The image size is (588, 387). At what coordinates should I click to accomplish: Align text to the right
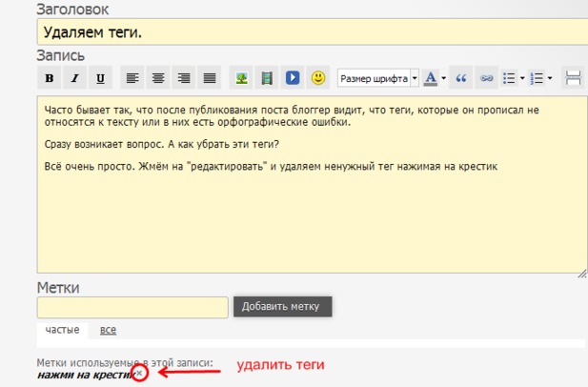tap(184, 78)
